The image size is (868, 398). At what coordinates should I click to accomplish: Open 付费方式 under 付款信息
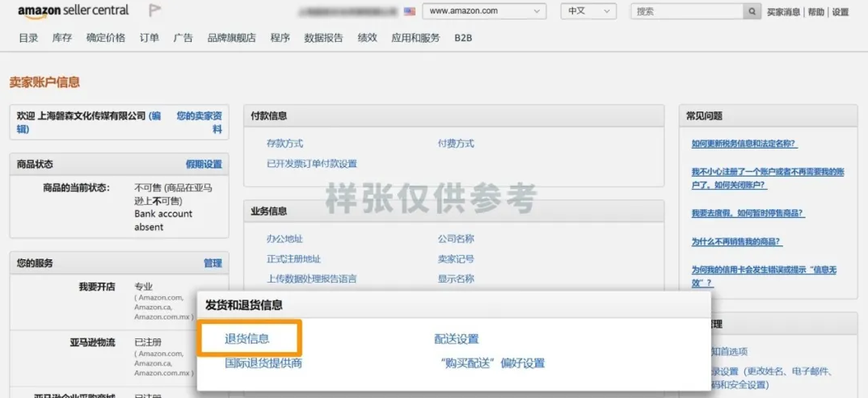pyautogui.click(x=456, y=144)
